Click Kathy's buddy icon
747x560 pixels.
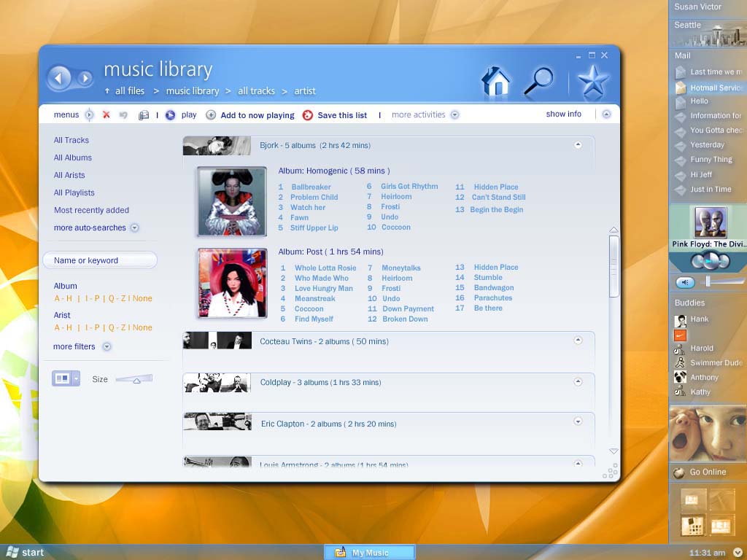point(680,392)
